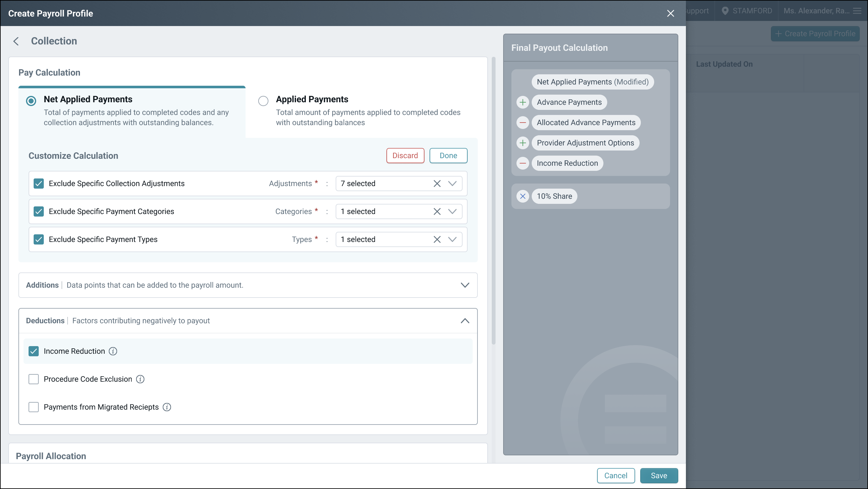Click the minus icon beside Income Reduction chip
This screenshot has width=868, height=489.
pyautogui.click(x=523, y=163)
